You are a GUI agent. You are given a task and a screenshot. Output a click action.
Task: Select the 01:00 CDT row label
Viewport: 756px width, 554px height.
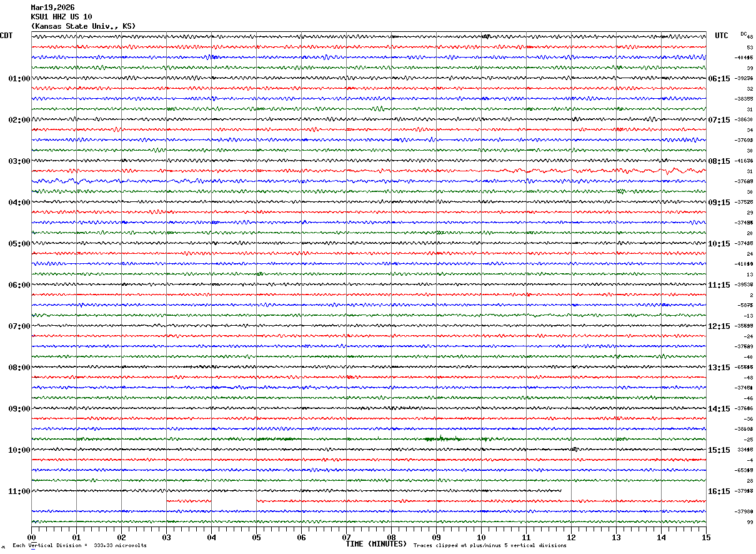19,79
